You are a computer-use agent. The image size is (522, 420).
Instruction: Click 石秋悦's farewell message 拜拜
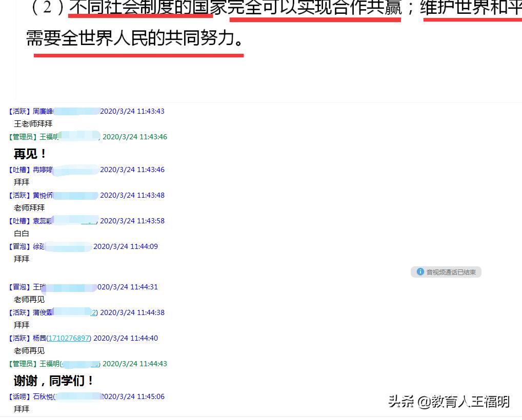coord(22,409)
